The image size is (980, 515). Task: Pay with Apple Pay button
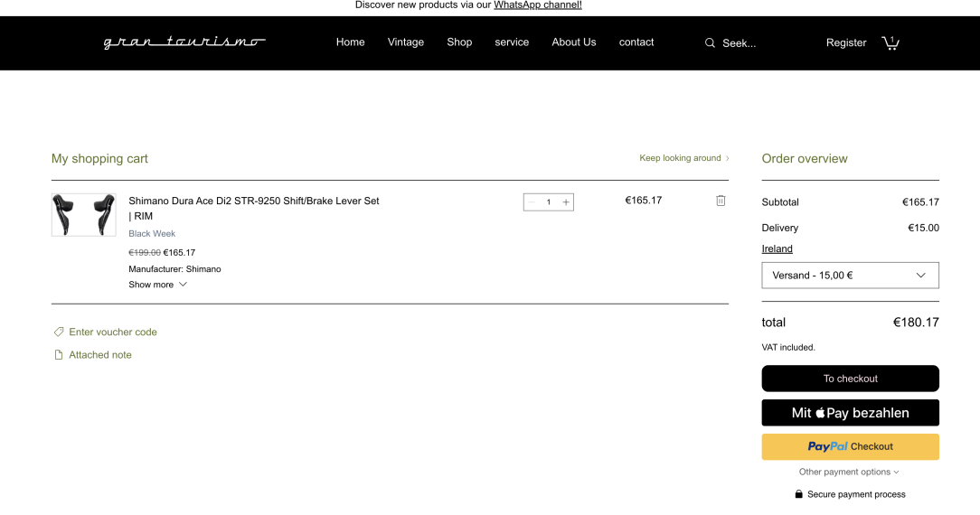850,413
